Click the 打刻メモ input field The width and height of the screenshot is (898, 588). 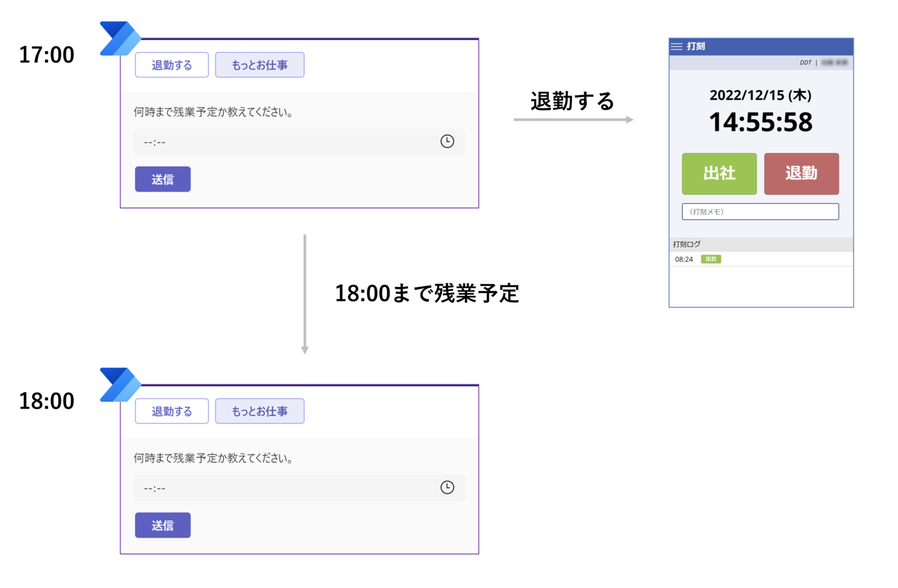(x=760, y=212)
